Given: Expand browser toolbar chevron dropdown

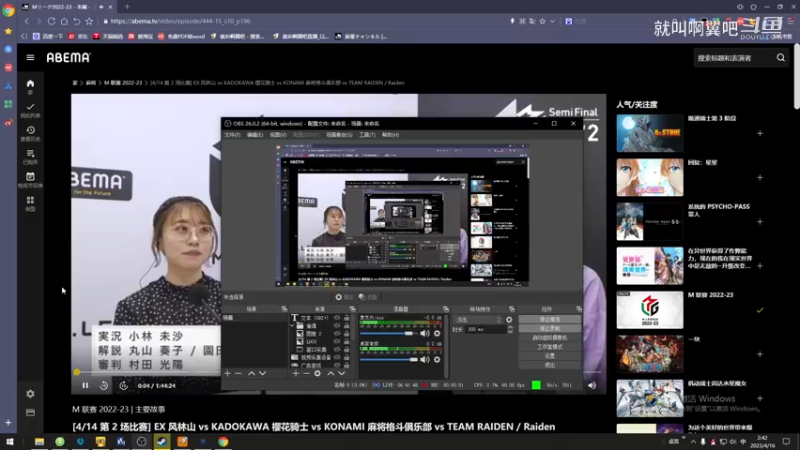Looking at the screenshot, I should (x=553, y=21).
